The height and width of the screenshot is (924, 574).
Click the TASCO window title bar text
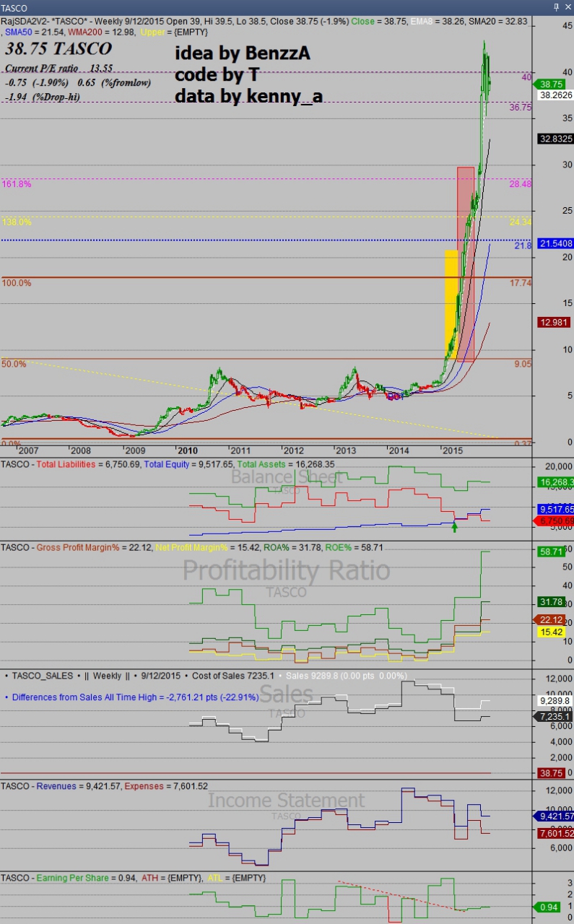[x=14, y=7]
